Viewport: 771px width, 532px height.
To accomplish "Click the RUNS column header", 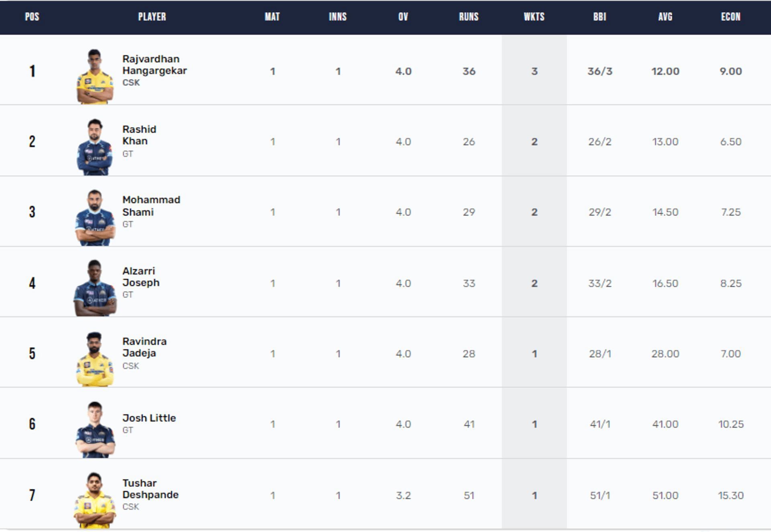I will coord(469,17).
